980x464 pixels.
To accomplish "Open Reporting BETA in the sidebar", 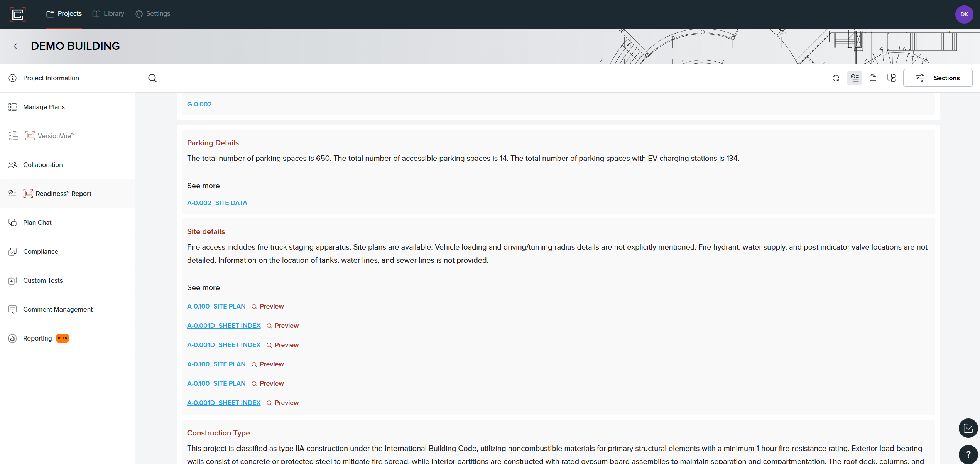I will click(x=37, y=338).
